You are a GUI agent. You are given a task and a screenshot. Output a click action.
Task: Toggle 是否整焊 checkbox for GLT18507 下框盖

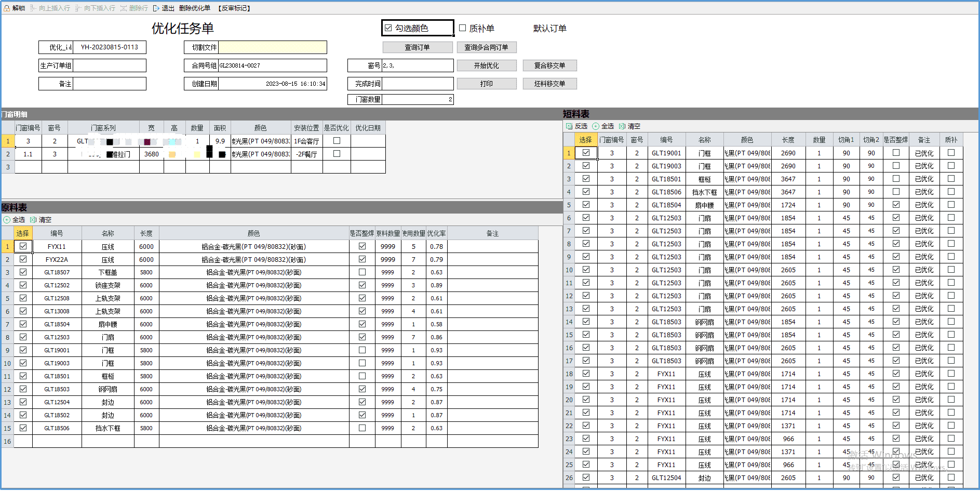click(362, 272)
